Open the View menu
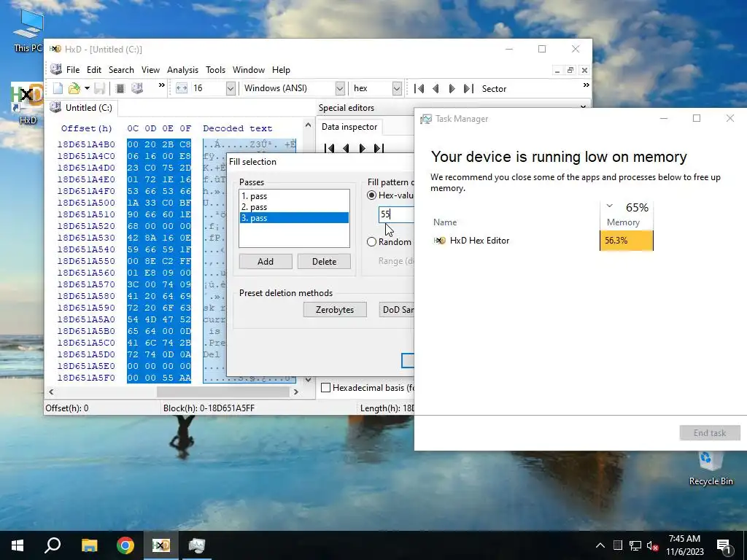The width and height of the screenshot is (747, 560). (x=150, y=70)
